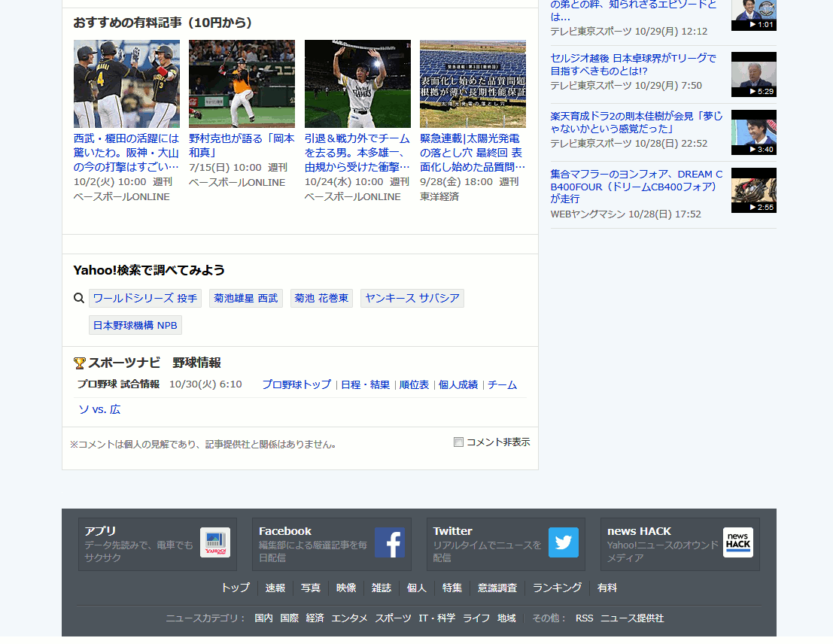
Task: Click the Yahoo news app icon in footer
Action: (x=215, y=542)
